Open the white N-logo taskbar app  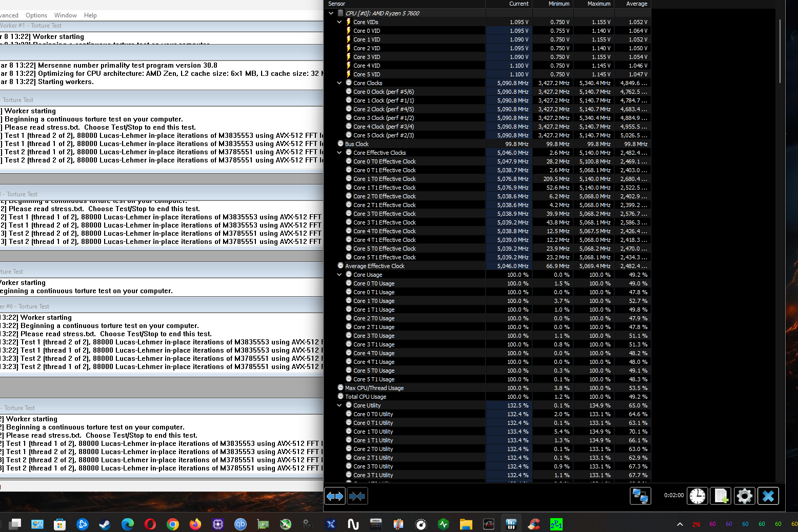tap(353, 524)
